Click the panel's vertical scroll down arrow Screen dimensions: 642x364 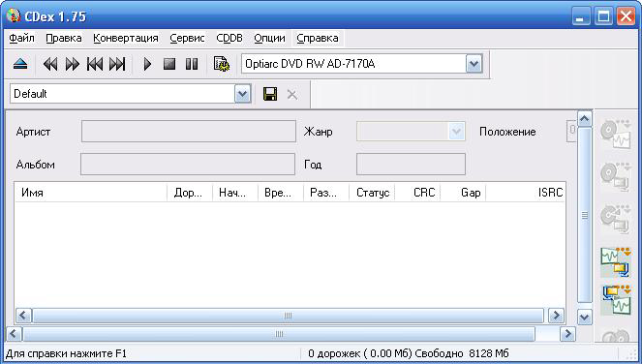(x=584, y=317)
